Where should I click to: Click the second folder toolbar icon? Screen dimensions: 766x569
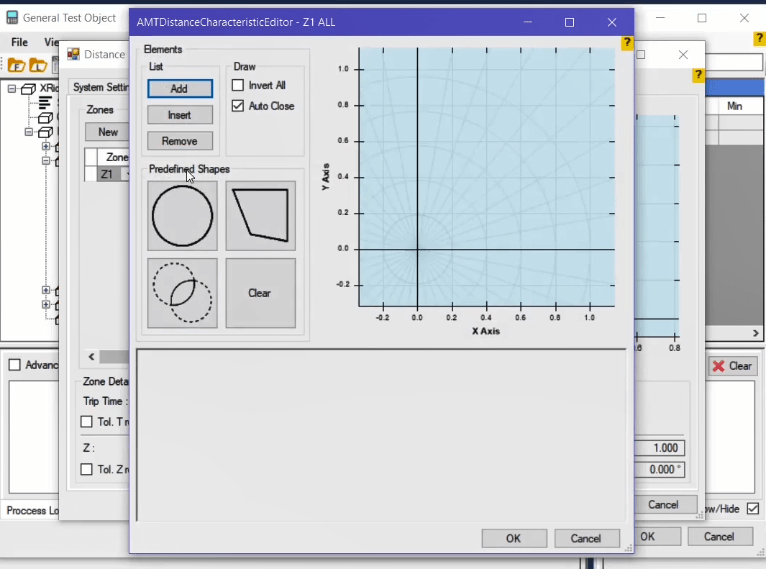coord(37,66)
